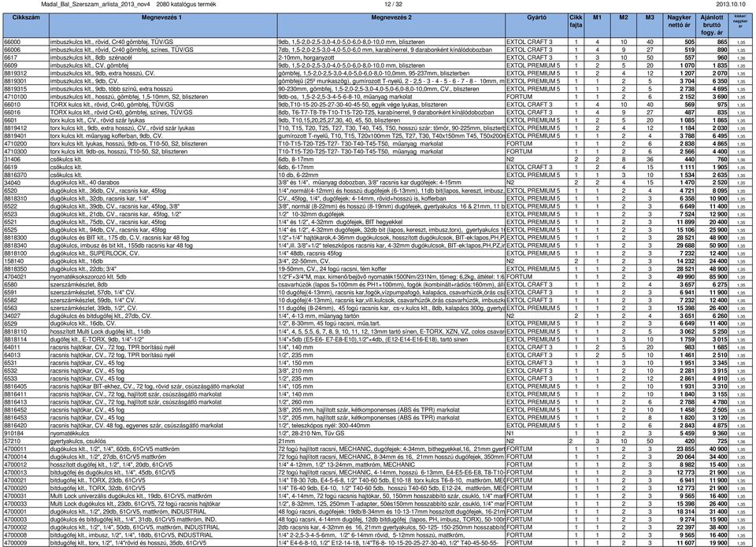
Task: Click the gross price 50 900
Action: pos(718,246)
